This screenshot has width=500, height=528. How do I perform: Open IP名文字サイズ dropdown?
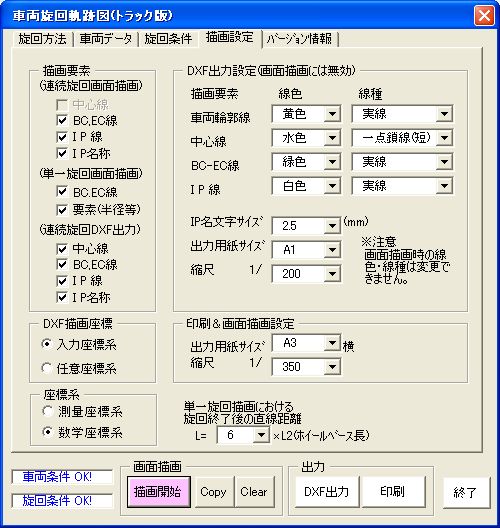(332, 225)
